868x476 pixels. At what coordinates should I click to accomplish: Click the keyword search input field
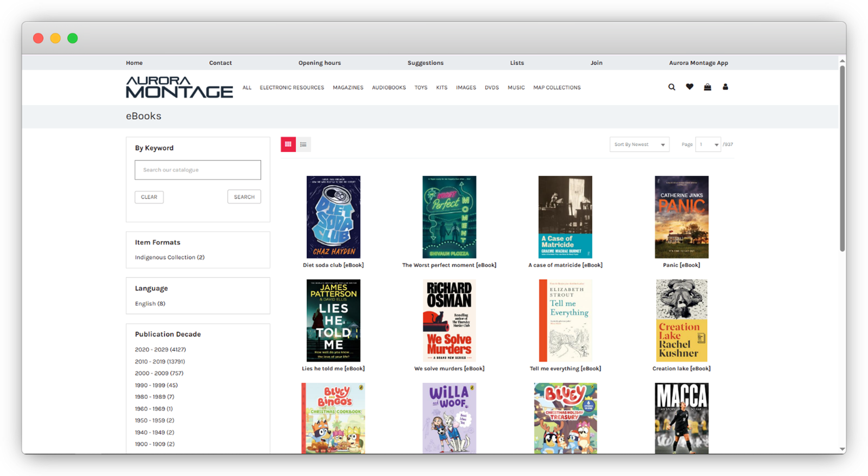(x=198, y=170)
